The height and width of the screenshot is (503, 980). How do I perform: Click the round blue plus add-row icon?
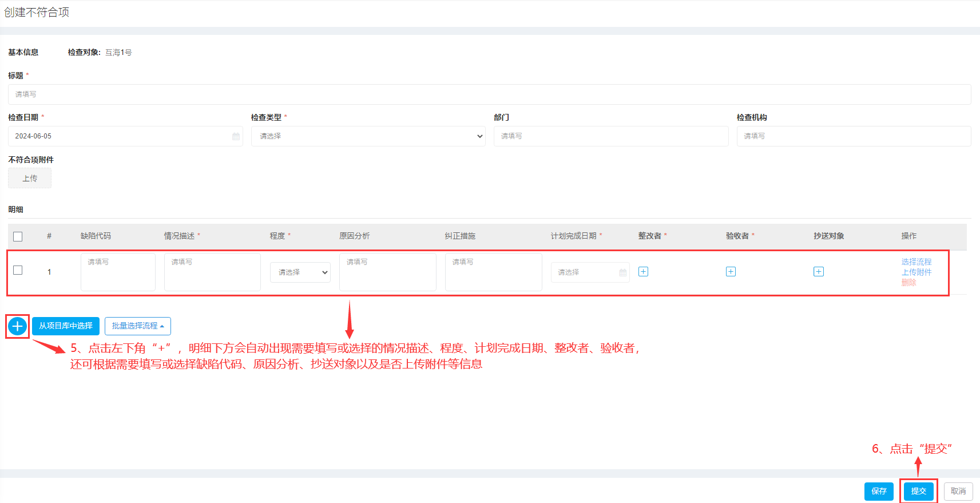click(18, 326)
